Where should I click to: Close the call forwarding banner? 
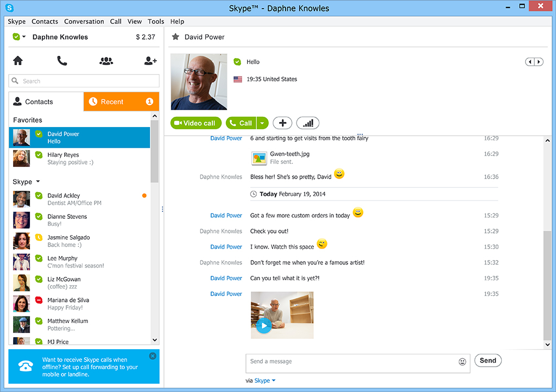[153, 356]
